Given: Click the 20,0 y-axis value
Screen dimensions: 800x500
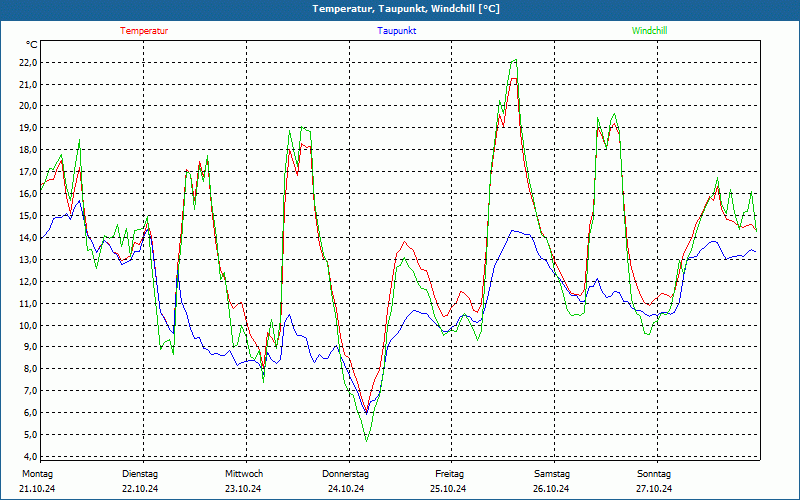Looking at the screenshot, I should 28,106.
